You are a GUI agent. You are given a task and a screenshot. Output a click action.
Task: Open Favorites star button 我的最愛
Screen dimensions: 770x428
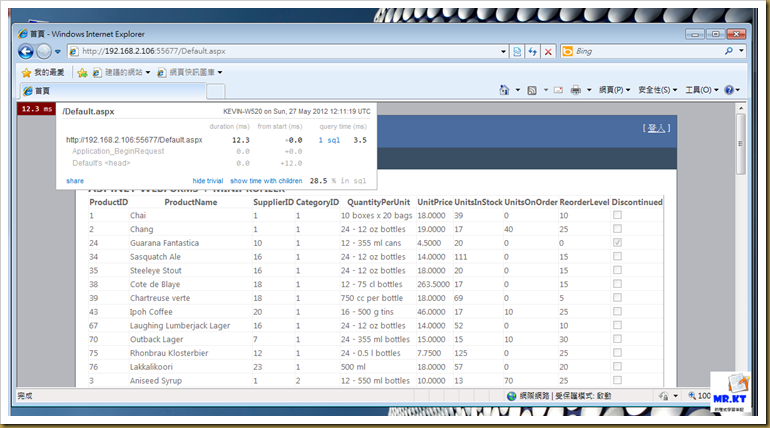pos(43,72)
